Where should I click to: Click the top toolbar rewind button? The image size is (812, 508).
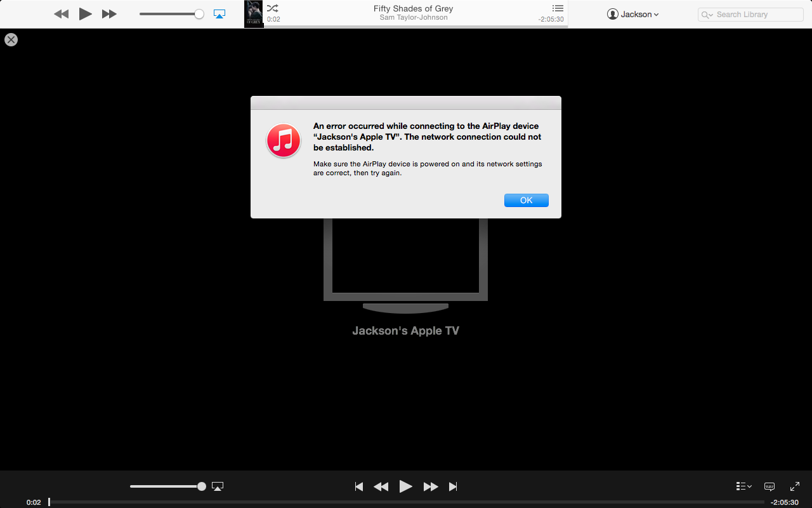[x=61, y=14]
